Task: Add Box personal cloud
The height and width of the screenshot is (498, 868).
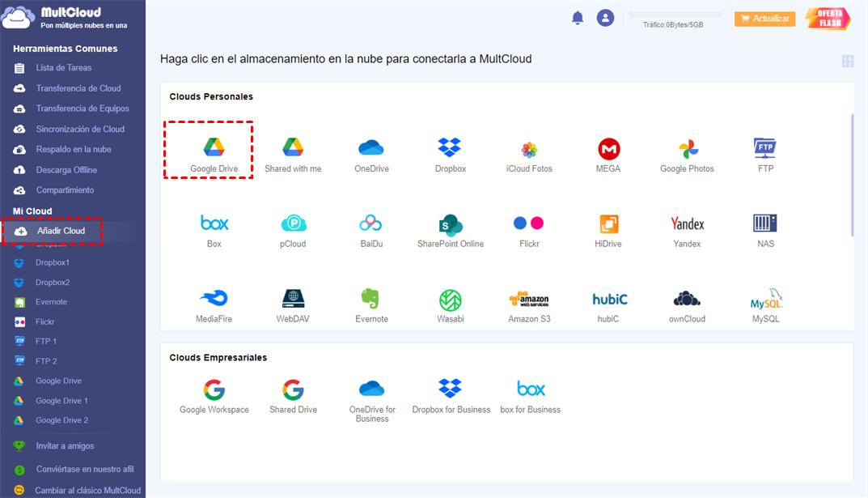Action: 214,230
